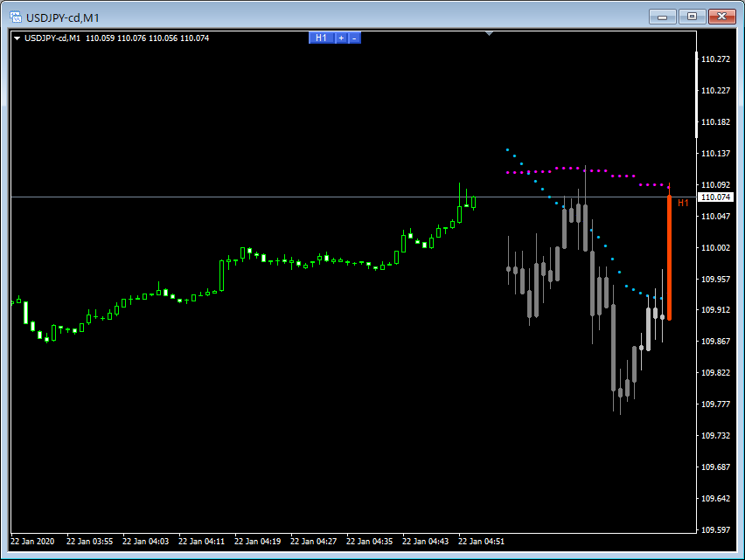The width and height of the screenshot is (745, 560).
Task: Click the chart window icon in title bar
Action: point(16,17)
